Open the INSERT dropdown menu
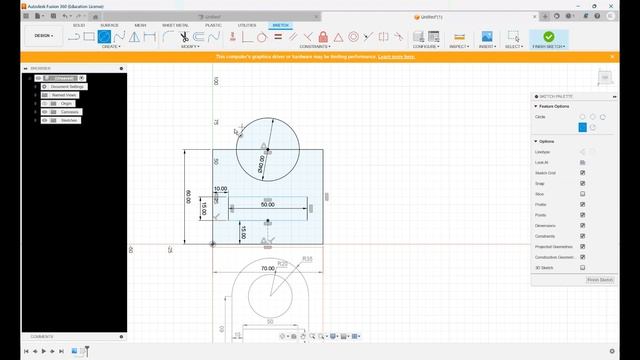 (487, 47)
